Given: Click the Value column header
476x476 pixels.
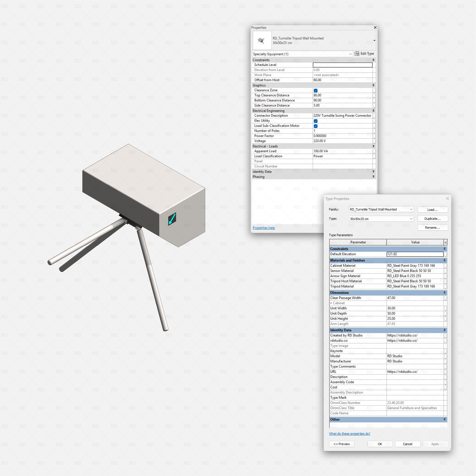Looking at the screenshot, I should (x=415, y=242).
